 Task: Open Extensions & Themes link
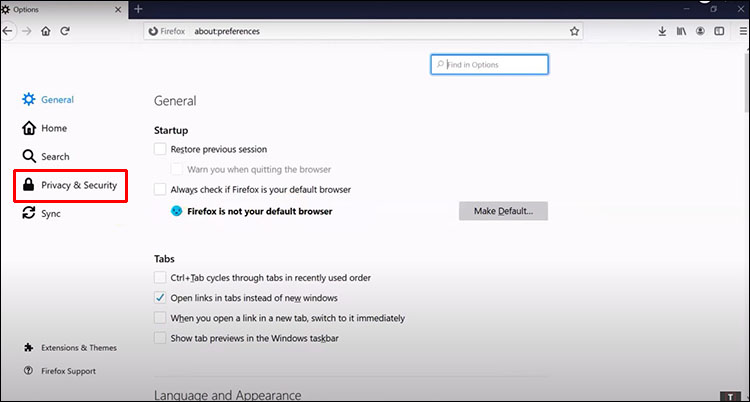70,348
